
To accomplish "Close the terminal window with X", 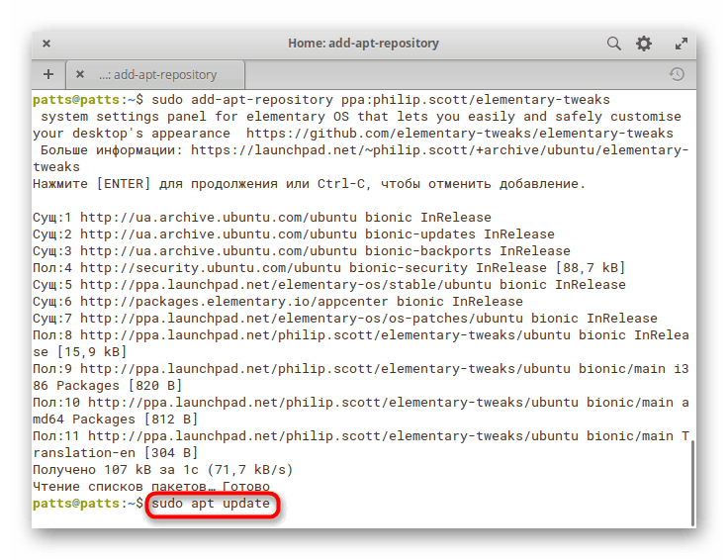I will pyautogui.click(x=46, y=44).
